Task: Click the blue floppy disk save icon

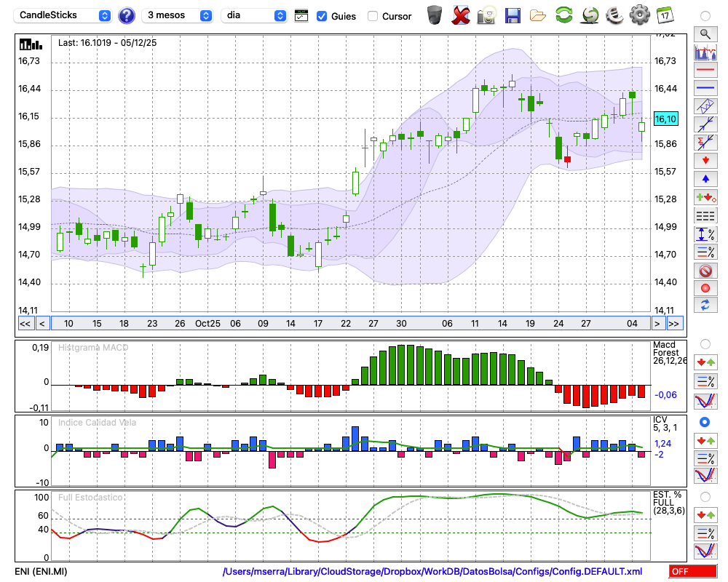Action: (x=513, y=15)
